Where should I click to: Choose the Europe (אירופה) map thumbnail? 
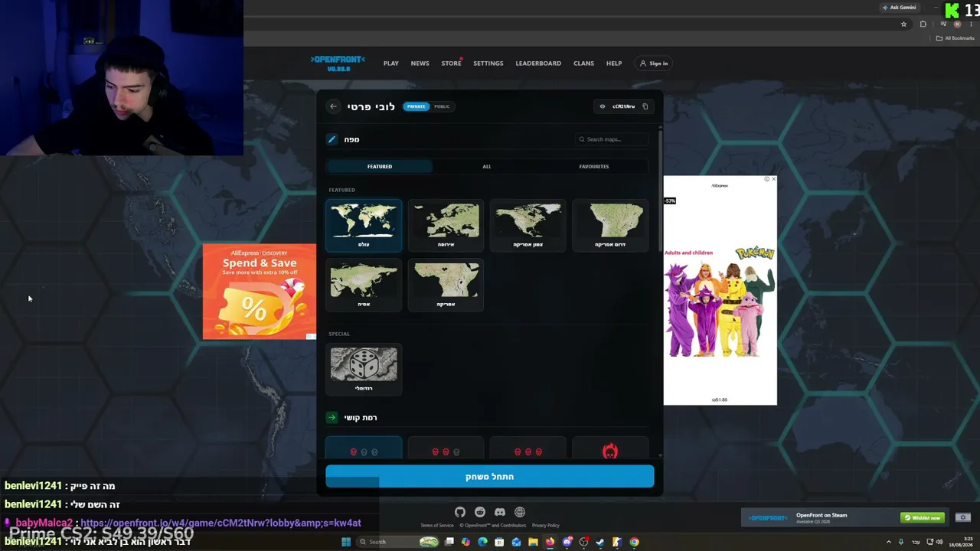tap(446, 225)
